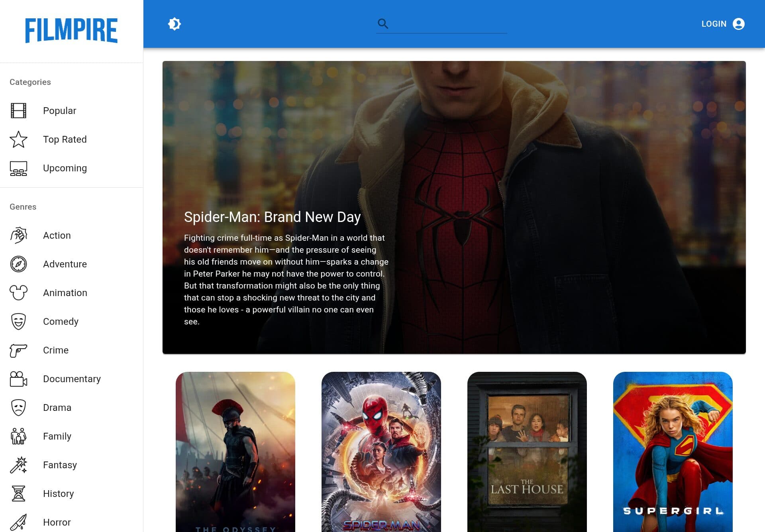Click the Action fist icon
765x532 pixels.
tap(18, 235)
